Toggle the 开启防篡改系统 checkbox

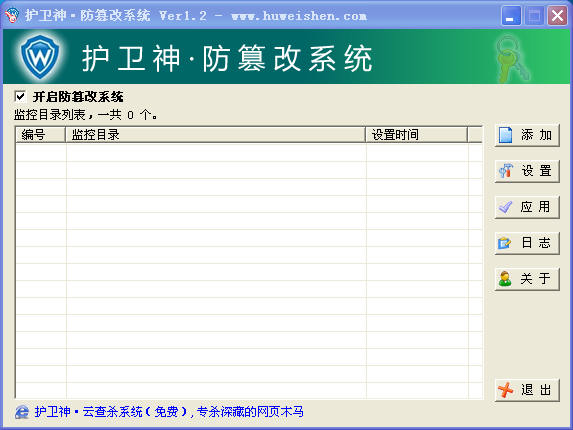coord(20,97)
